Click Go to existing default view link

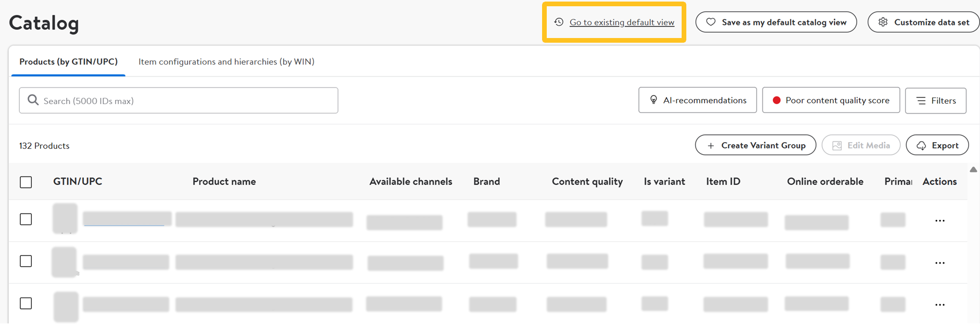[x=622, y=22]
